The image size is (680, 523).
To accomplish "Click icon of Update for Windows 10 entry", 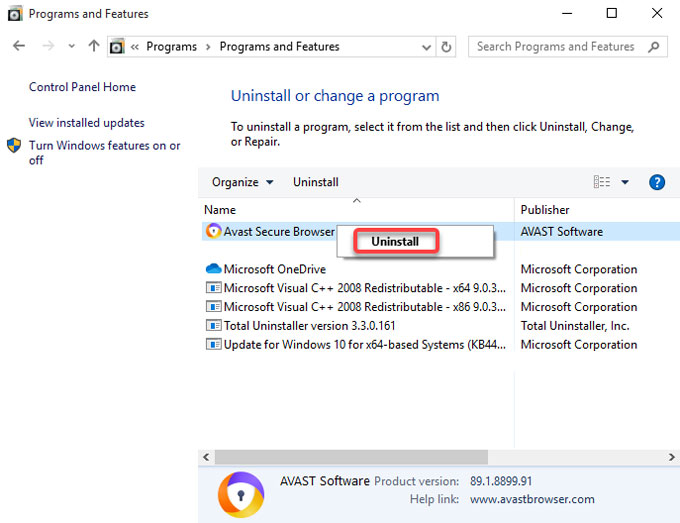I will 213,344.
